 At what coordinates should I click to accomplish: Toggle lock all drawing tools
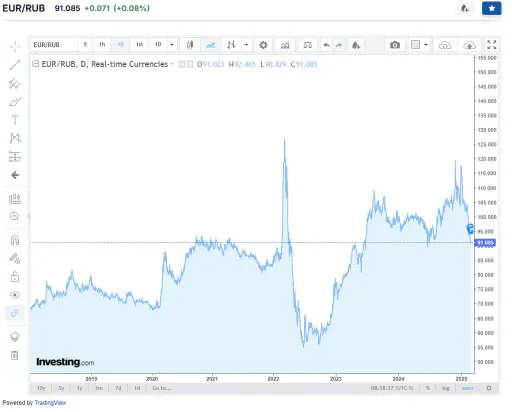15,277
